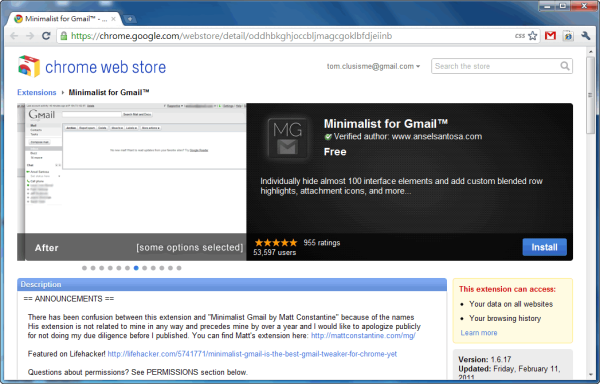Select the third slideshow dot

(x=102, y=268)
